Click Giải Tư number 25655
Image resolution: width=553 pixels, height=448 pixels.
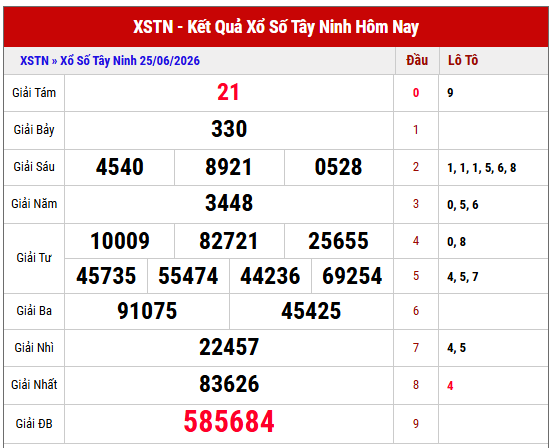point(338,241)
